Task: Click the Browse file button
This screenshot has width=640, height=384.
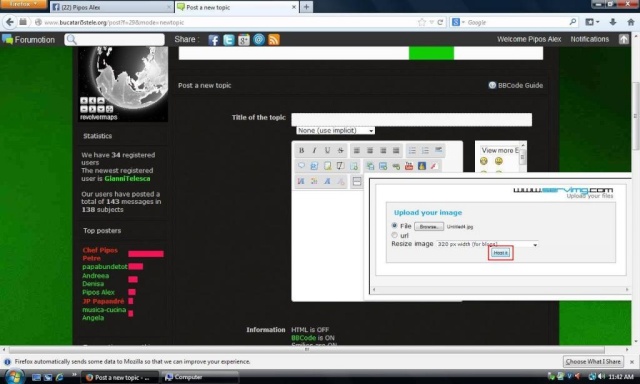Action: (429, 226)
